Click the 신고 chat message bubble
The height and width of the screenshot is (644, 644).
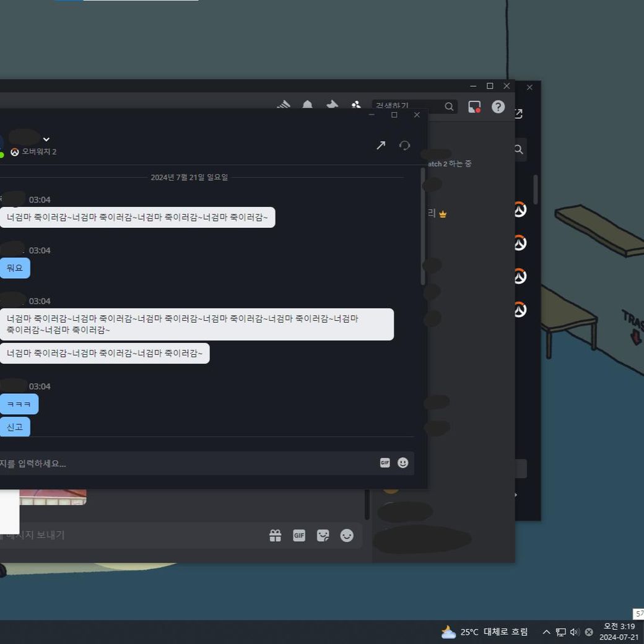click(x=14, y=427)
